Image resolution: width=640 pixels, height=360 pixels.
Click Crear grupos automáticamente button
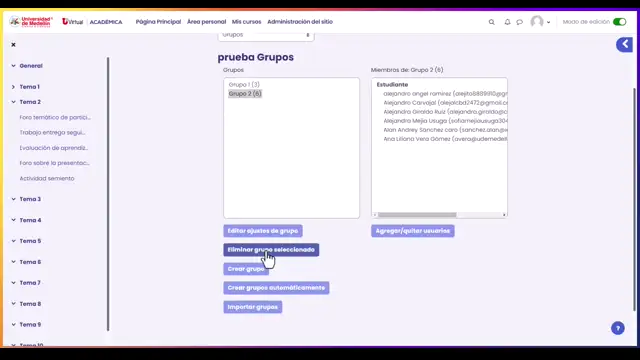[x=276, y=288]
